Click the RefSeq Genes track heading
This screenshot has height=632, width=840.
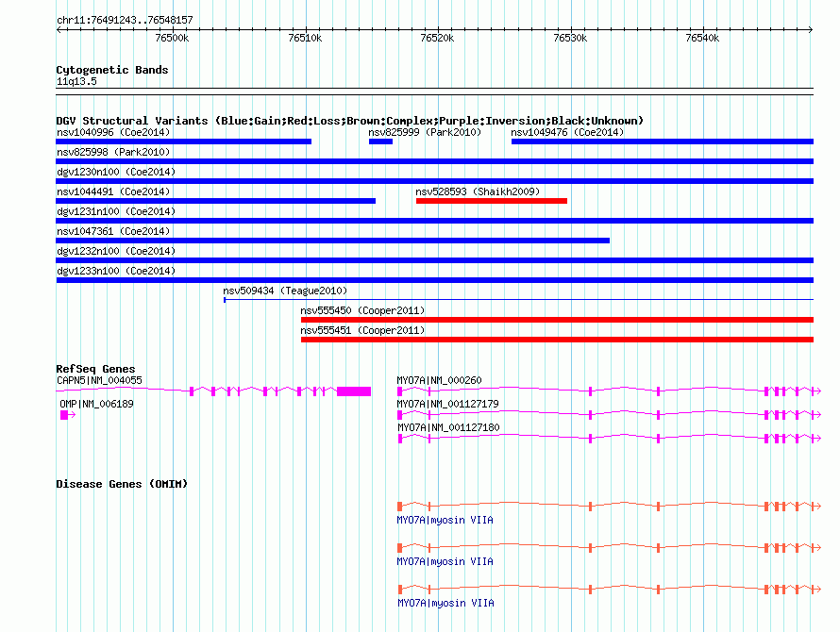95,369
